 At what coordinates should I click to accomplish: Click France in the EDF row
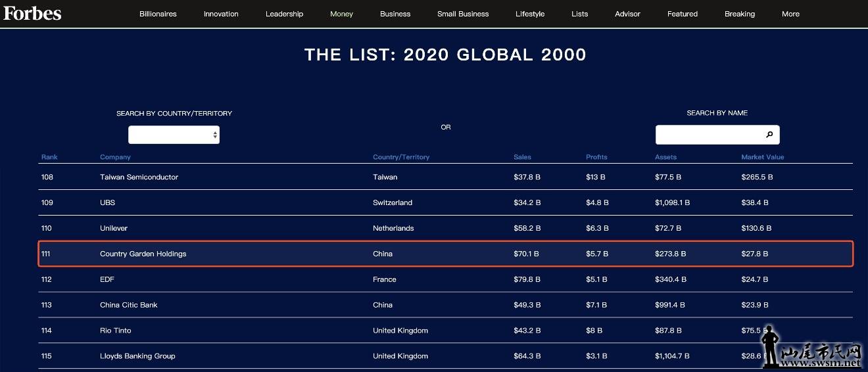click(385, 279)
